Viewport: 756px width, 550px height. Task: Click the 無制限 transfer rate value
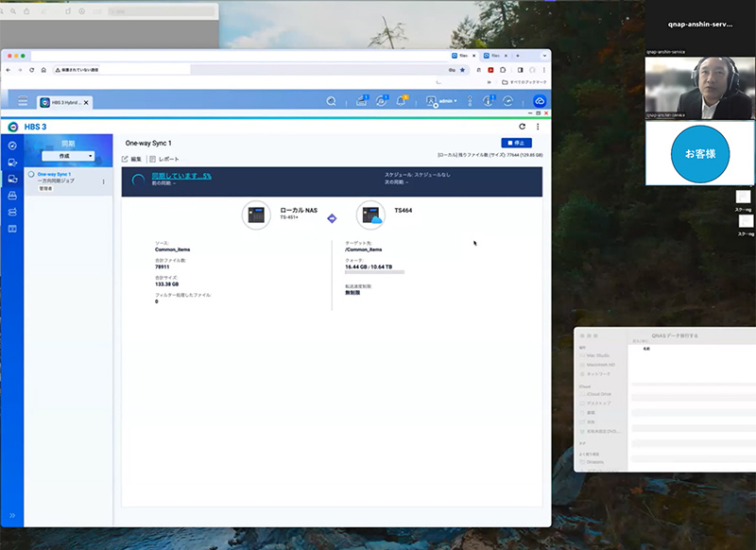tap(352, 293)
